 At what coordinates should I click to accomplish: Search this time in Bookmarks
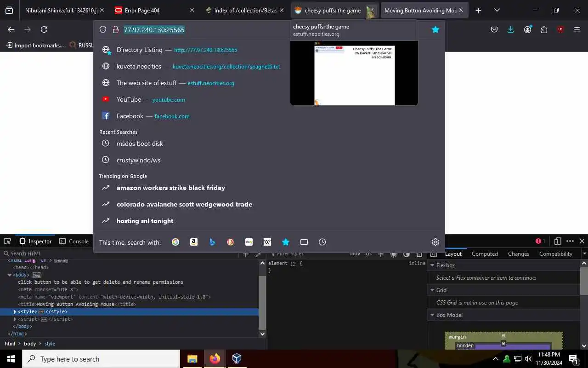(286, 242)
